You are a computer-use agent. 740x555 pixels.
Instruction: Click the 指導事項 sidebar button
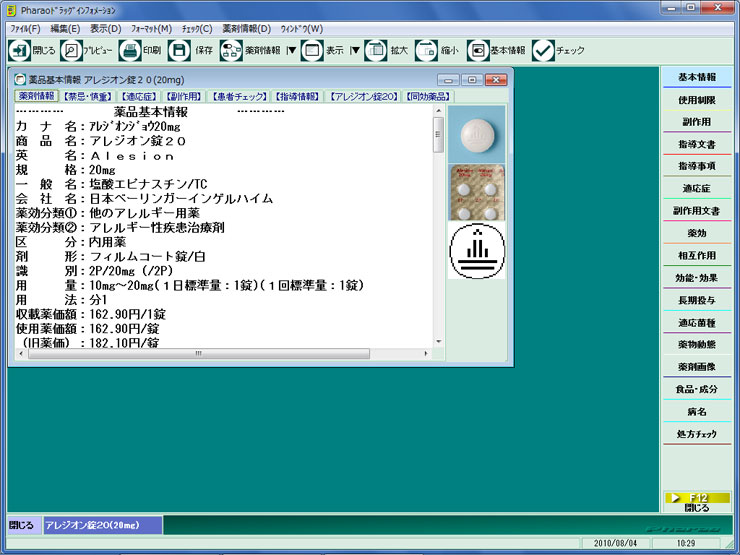[x=697, y=167]
